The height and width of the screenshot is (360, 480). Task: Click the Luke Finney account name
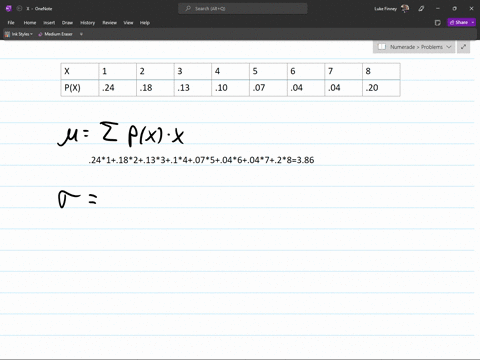pyautogui.click(x=385, y=9)
